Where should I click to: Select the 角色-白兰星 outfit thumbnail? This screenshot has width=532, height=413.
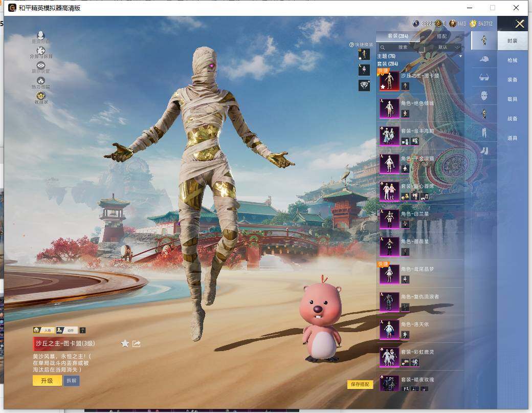(389, 219)
